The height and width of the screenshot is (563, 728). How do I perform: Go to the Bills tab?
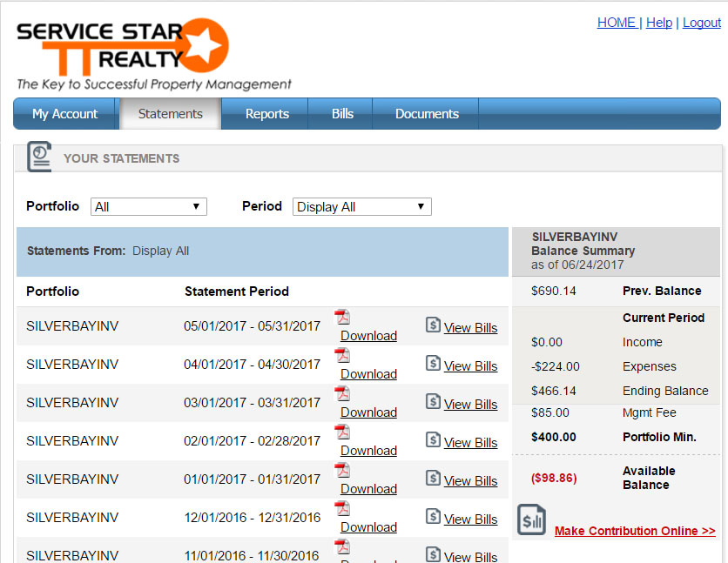pyautogui.click(x=342, y=114)
